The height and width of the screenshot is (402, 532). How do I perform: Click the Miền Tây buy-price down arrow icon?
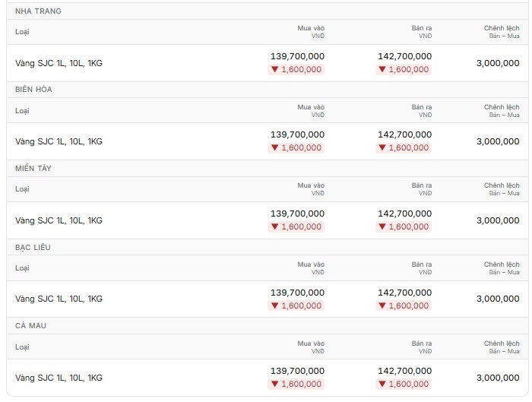coord(274,226)
